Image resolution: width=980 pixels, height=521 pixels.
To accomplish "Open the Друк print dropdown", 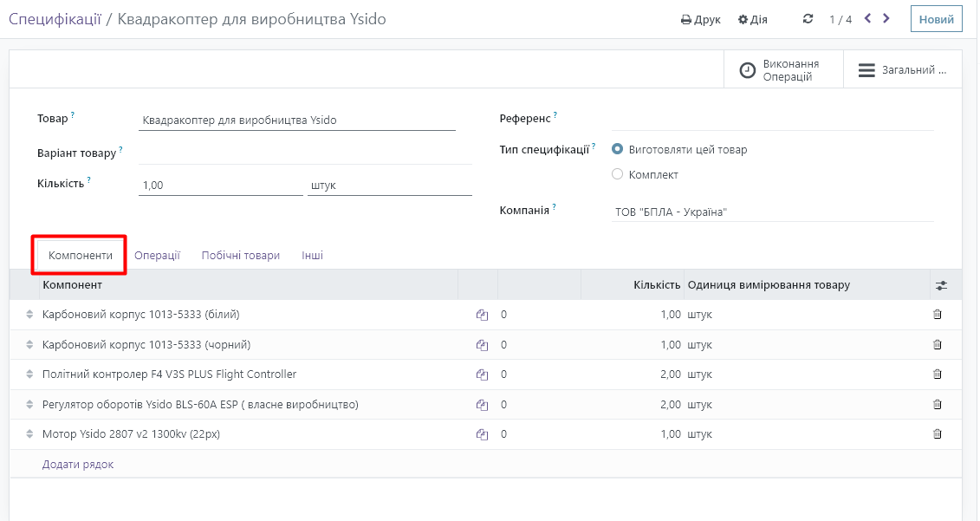I will (700, 19).
